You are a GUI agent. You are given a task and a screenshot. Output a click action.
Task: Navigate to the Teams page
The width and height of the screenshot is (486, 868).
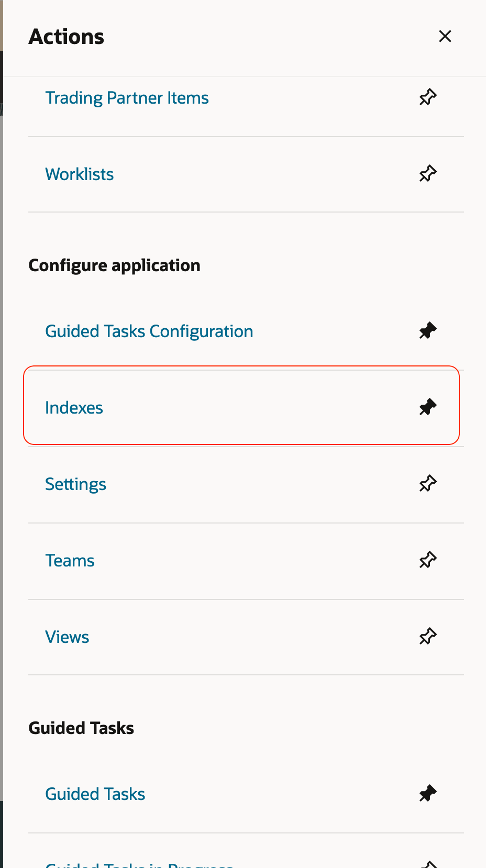coord(70,560)
